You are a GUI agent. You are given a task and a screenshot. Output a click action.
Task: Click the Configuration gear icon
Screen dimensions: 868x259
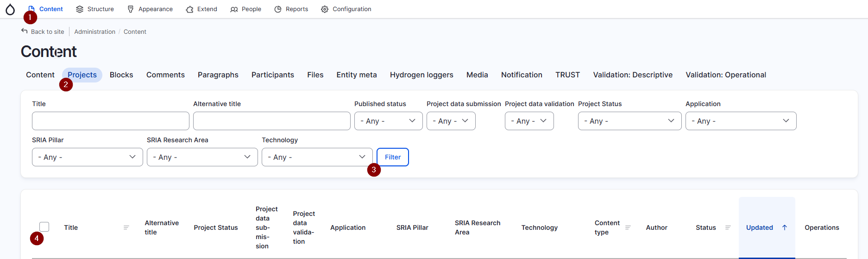[x=325, y=9]
